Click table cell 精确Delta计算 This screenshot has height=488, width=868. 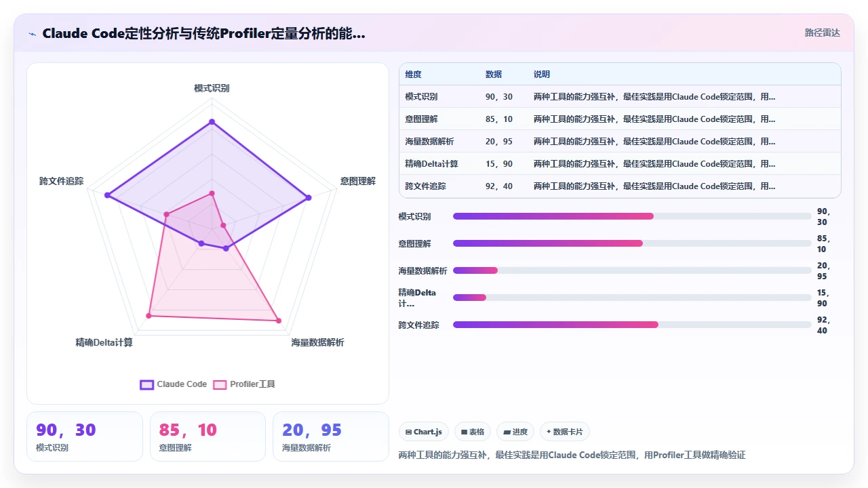(x=432, y=164)
